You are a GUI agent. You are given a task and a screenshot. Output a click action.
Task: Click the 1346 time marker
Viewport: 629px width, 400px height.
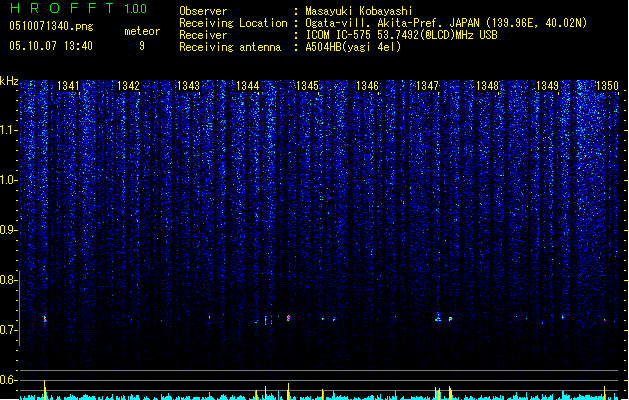pos(367,86)
